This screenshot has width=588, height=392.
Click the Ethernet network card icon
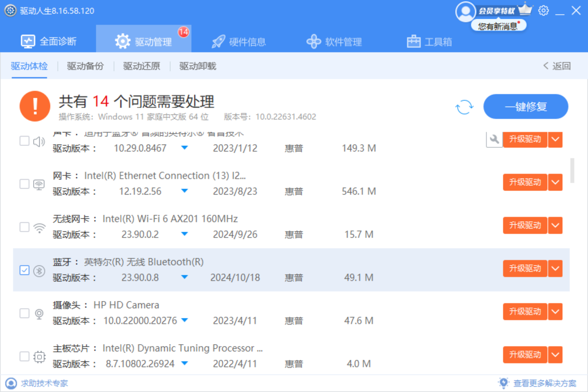[x=39, y=184]
